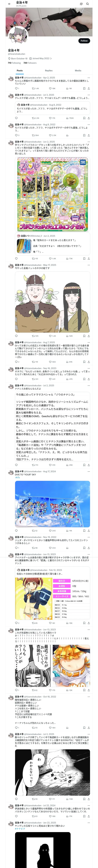98x868 pixels.
Task: Click the Grok icon beside the search icon
Action: coord(81,4)
